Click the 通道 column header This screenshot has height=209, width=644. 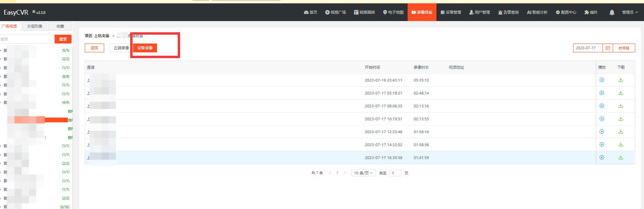click(x=91, y=67)
